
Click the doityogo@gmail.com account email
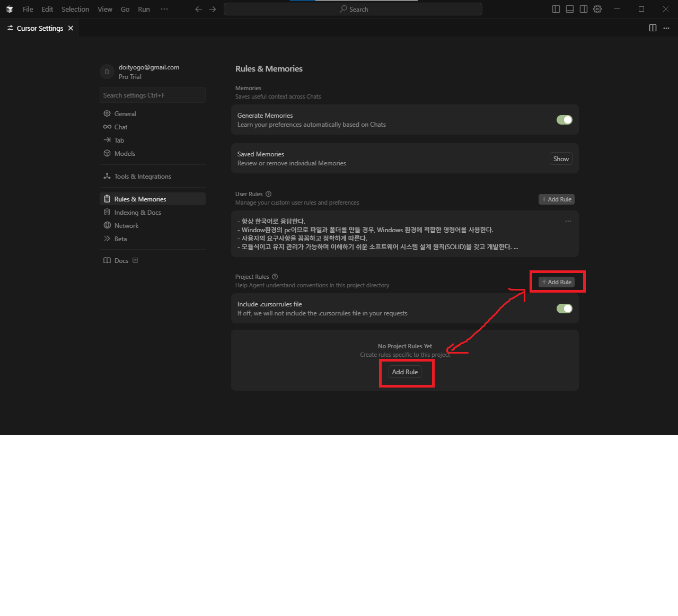[x=149, y=67]
